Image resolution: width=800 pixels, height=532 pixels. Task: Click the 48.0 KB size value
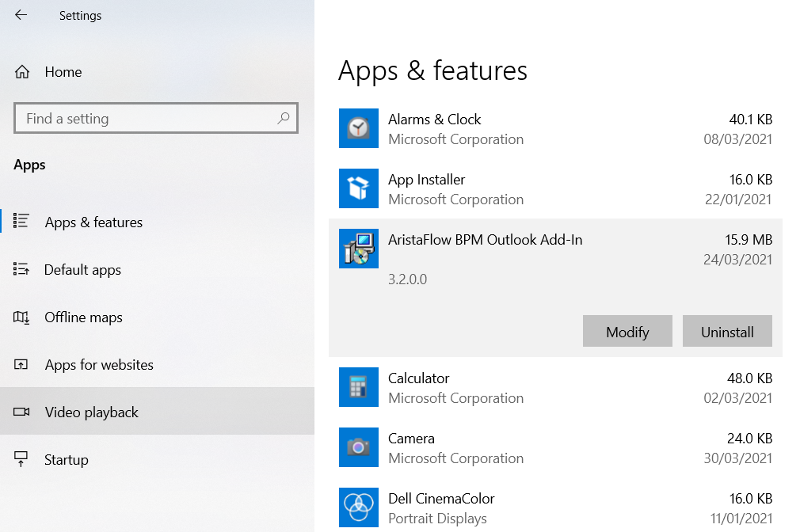(750, 378)
